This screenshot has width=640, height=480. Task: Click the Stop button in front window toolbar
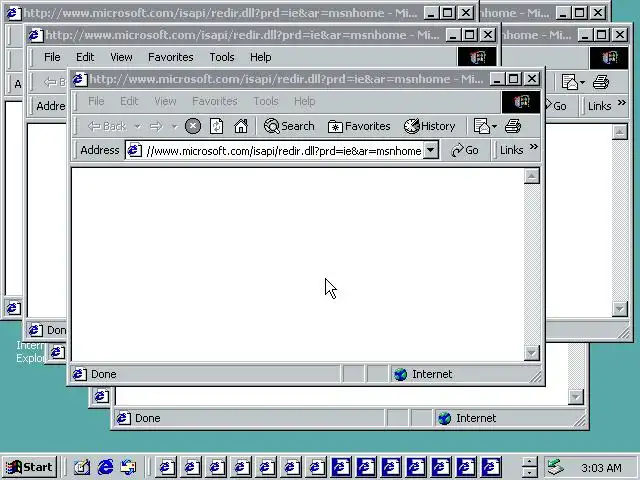(x=193, y=126)
